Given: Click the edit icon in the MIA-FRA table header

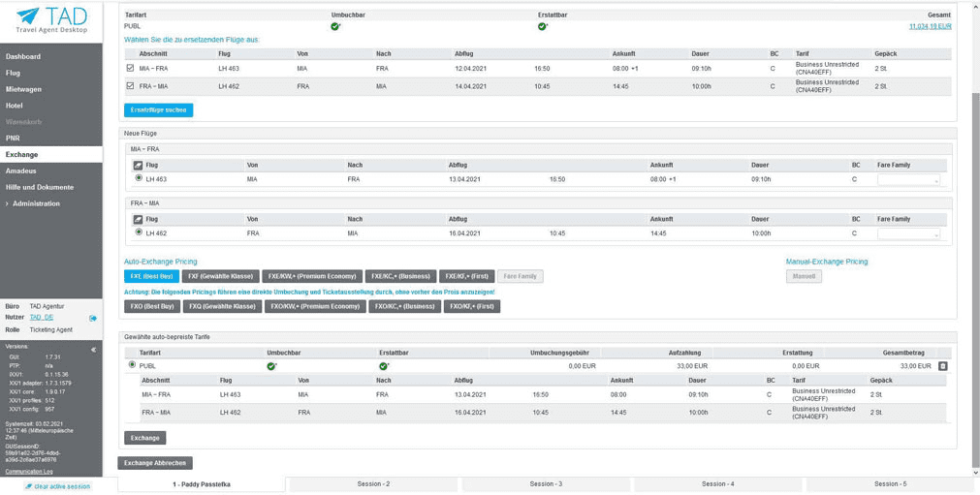Looking at the screenshot, I should coord(139,166).
